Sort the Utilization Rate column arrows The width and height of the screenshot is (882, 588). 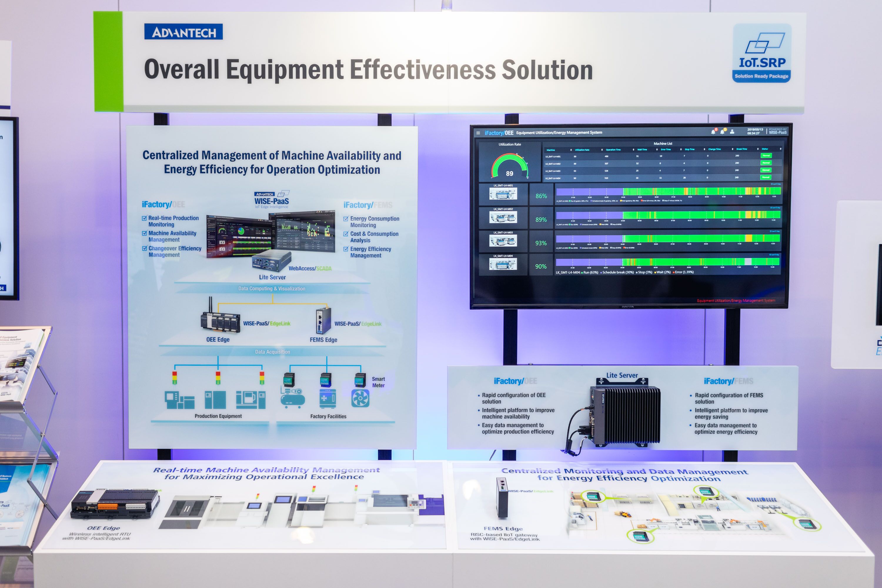click(x=602, y=150)
